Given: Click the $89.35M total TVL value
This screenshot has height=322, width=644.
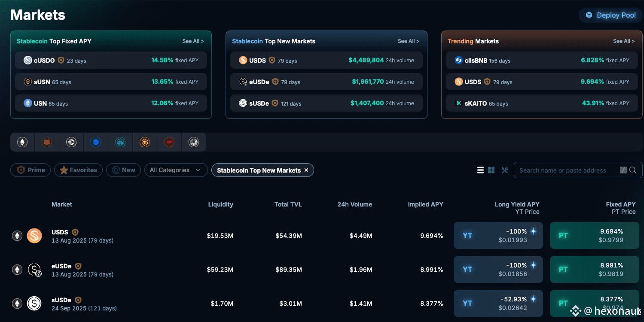Looking at the screenshot, I should pyautogui.click(x=289, y=270).
